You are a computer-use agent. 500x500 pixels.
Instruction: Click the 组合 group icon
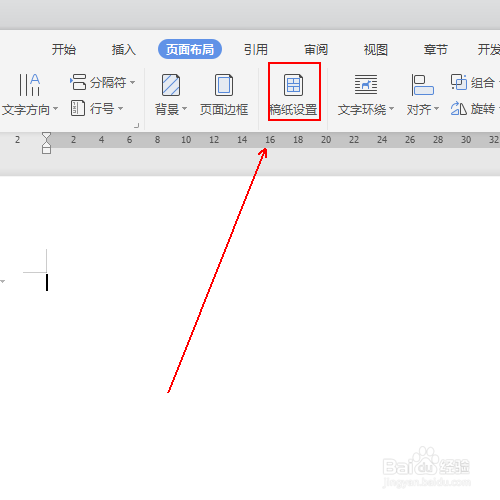coord(459,82)
